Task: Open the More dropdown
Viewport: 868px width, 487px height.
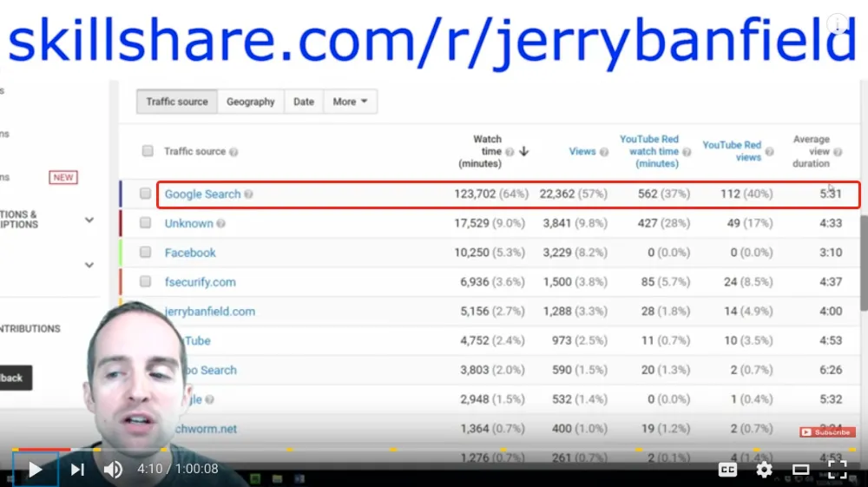Action: (350, 102)
